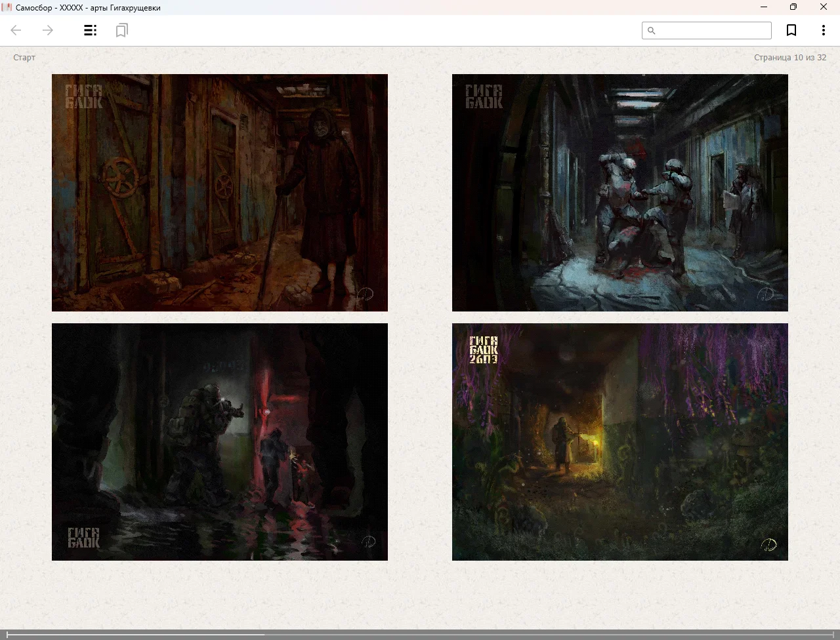Open the table of contents
Image resolution: width=840 pixels, height=640 pixels.
click(91, 30)
